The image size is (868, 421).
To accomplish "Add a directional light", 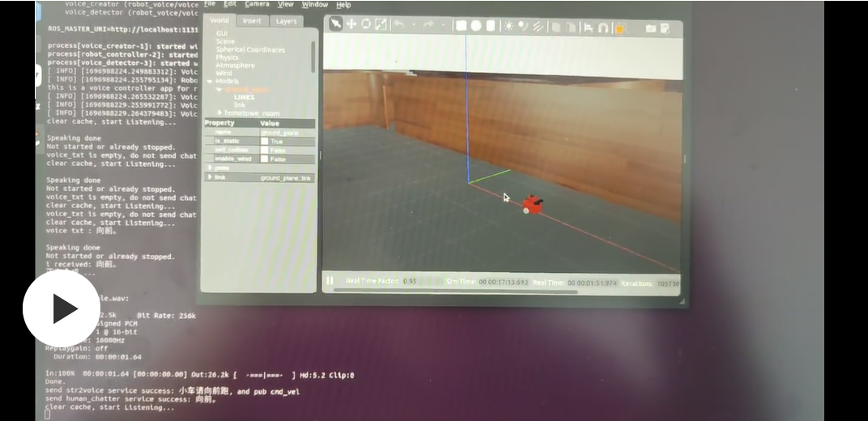I will tap(538, 27).
